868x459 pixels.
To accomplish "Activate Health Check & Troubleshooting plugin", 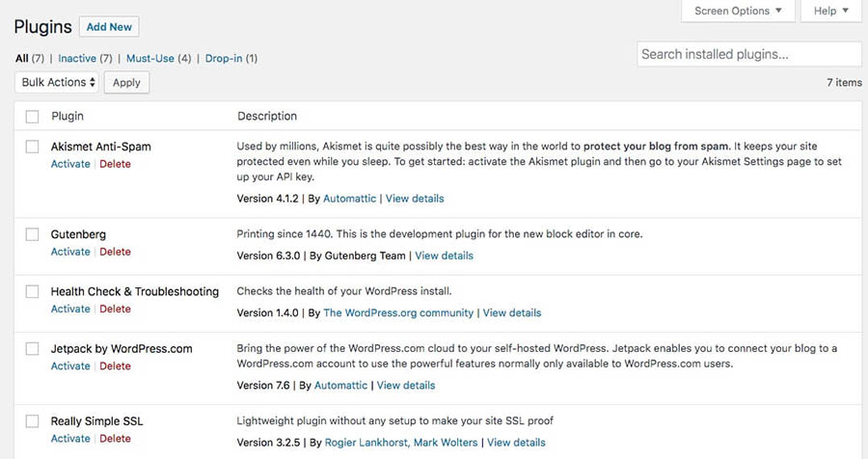I will [70, 309].
